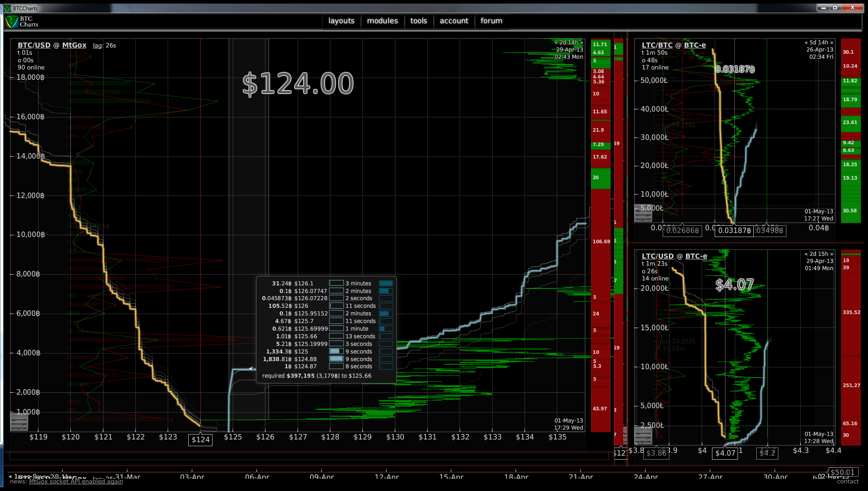Select order row 105.52฿ $126
868x491 pixels.
[326, 306]
